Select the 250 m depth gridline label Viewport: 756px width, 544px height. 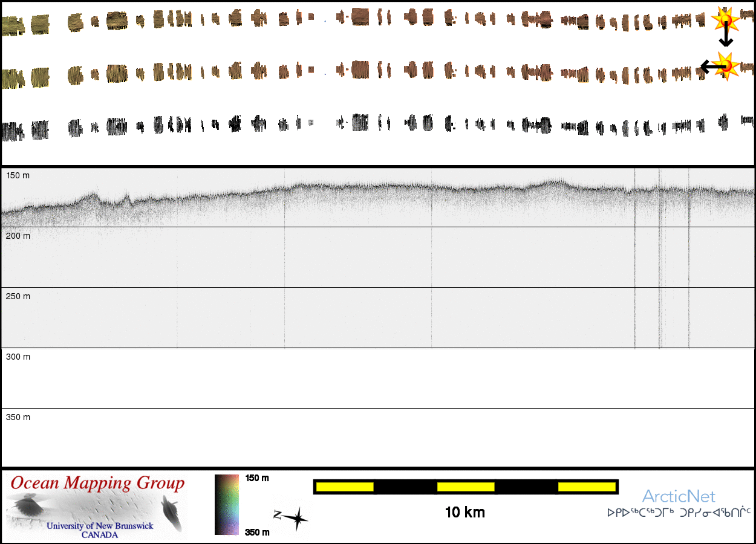[x=18, y=296]
